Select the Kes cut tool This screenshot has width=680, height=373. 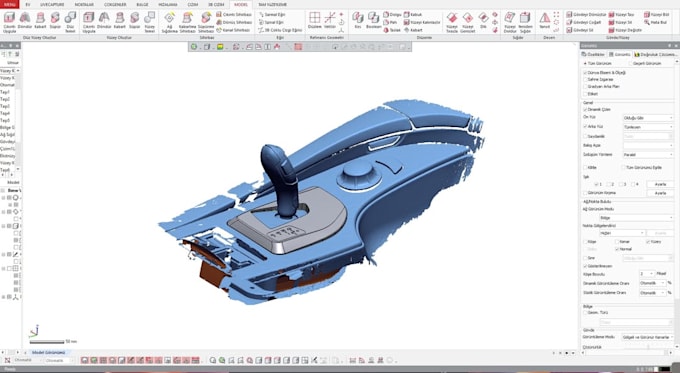tap(358, 20)
